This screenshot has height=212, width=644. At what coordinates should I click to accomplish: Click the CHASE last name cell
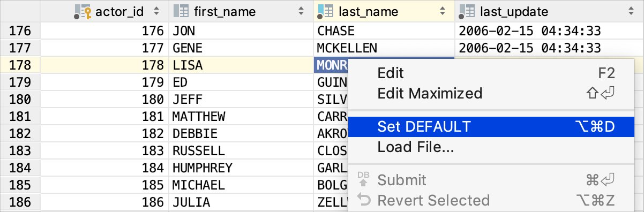[x=384, y=31]
